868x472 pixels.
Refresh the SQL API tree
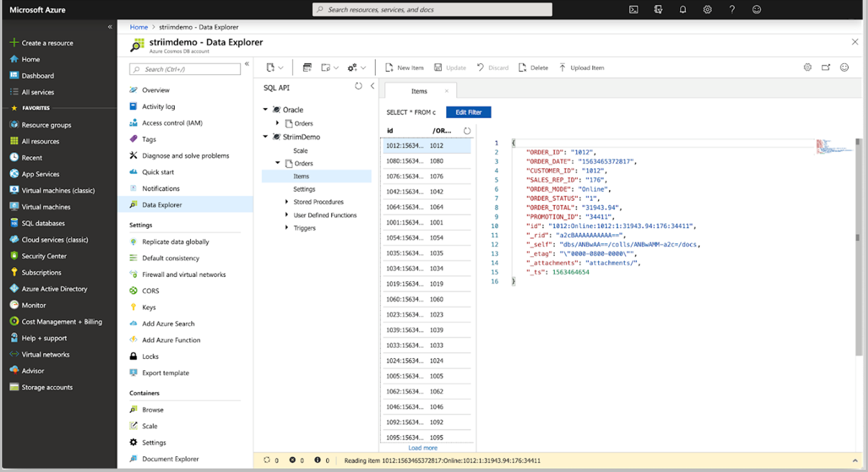point(358,86)
